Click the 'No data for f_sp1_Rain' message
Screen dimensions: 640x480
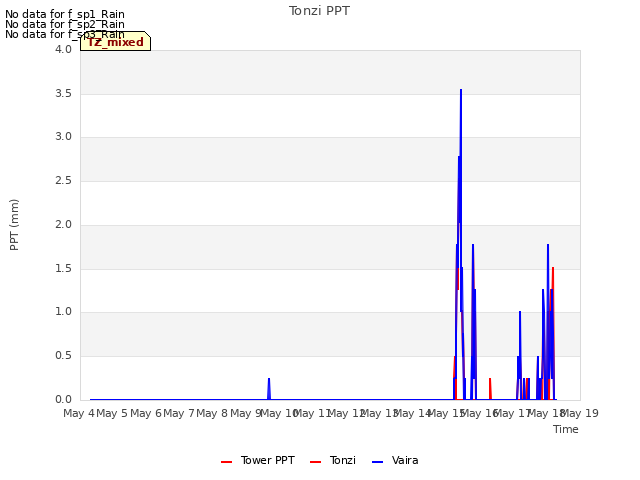(x=65, y=14)
